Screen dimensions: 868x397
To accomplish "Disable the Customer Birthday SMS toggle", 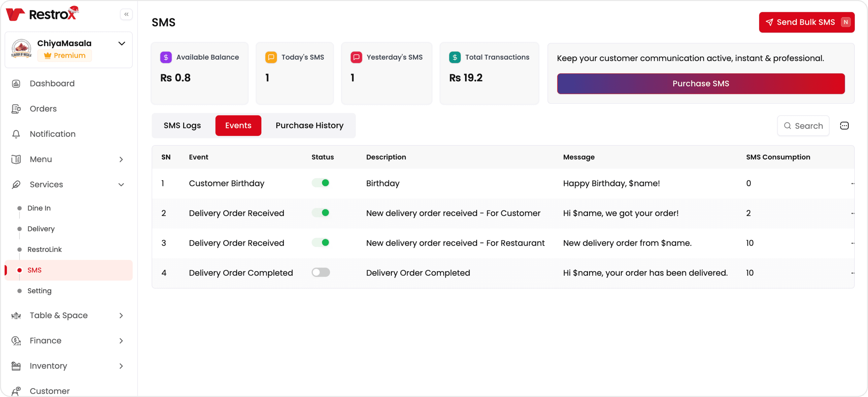I will [x=320, y=183].
